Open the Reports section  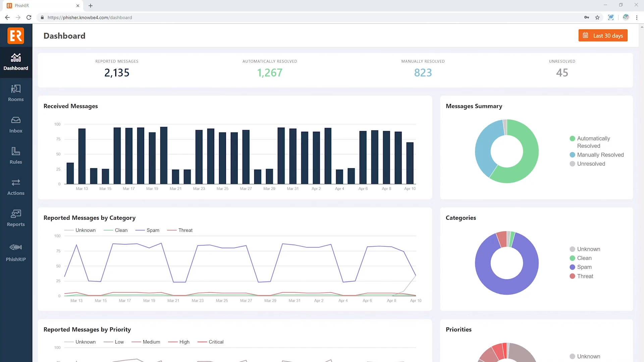click(x=16, y=218)
